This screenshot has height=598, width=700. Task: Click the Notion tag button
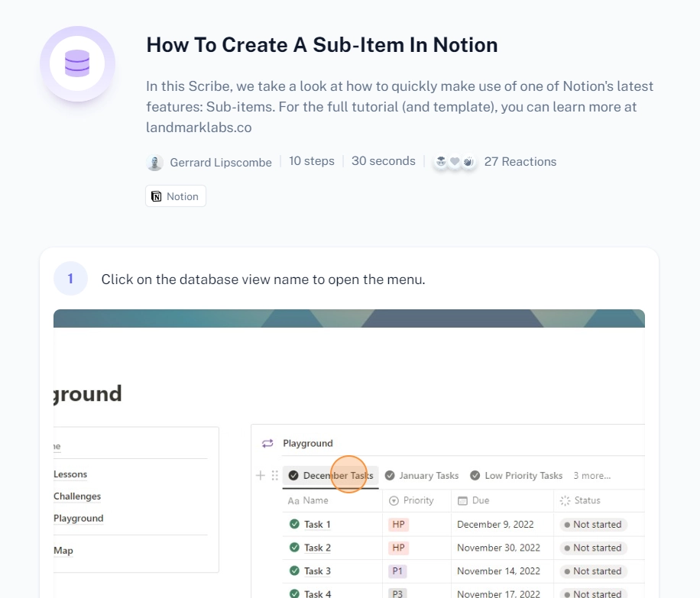(x=176, y=196)
